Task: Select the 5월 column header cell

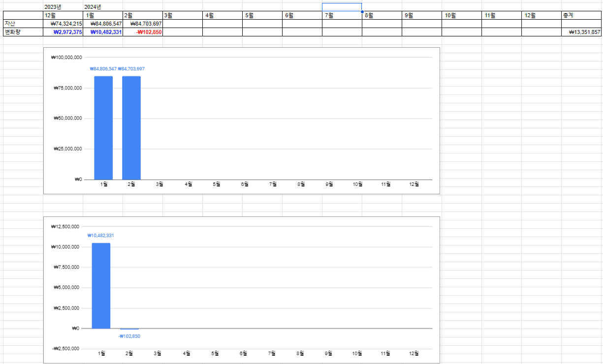Action: (262, 15)
